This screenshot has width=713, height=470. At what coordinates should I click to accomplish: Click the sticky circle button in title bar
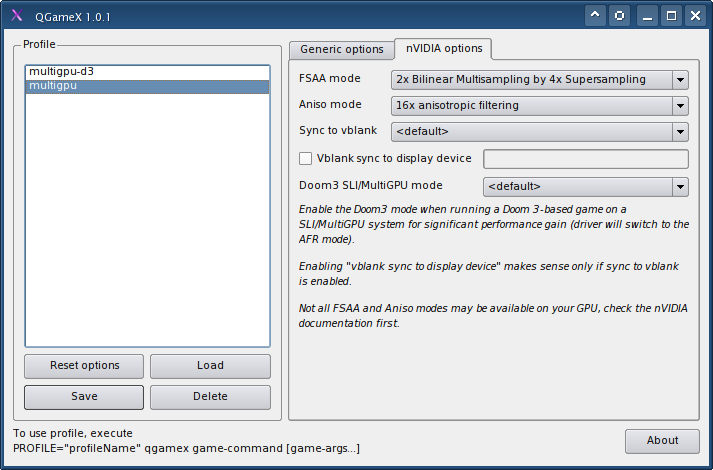click(619, 16)
